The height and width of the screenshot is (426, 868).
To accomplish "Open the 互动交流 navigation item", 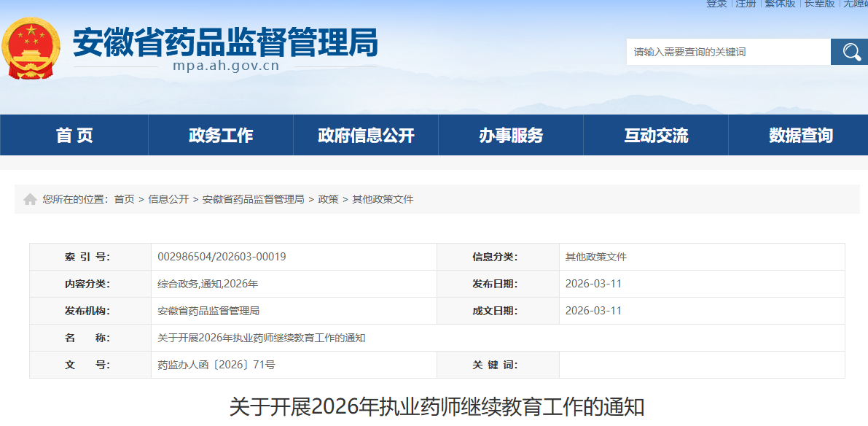I will (656, 135).
